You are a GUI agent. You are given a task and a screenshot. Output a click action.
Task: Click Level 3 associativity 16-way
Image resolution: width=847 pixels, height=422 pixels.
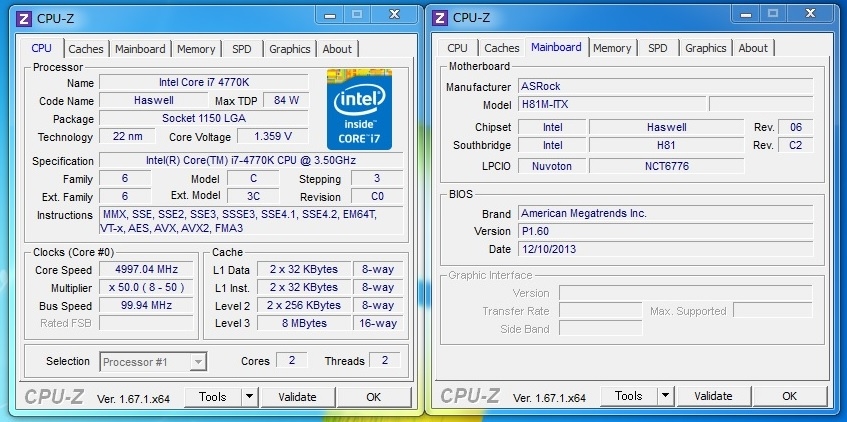click(379, 323)
